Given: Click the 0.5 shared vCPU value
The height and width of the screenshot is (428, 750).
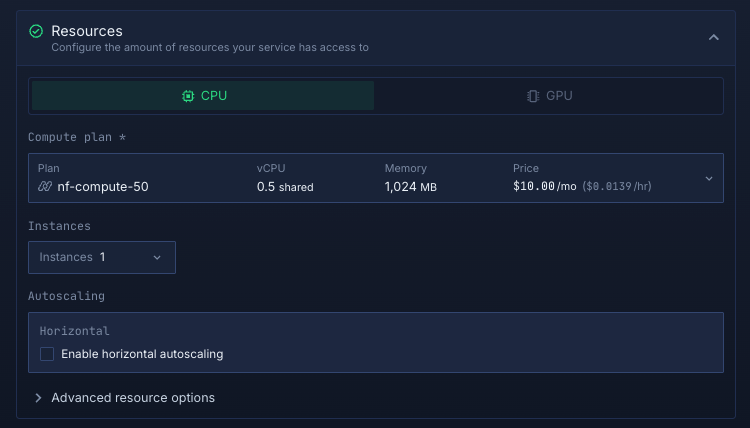Looking at the screenshot, I should pyautogui.click(x=285, y=186).
